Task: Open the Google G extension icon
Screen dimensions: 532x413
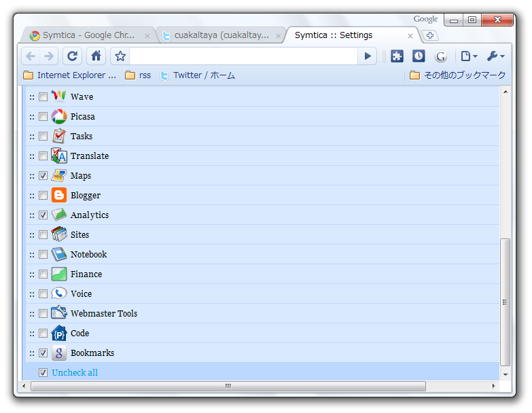Action: coord(440,56)
